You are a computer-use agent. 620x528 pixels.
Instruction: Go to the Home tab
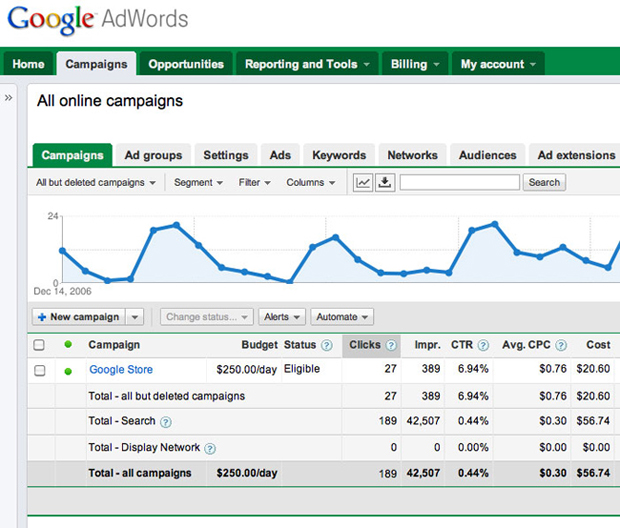[28, 64]
